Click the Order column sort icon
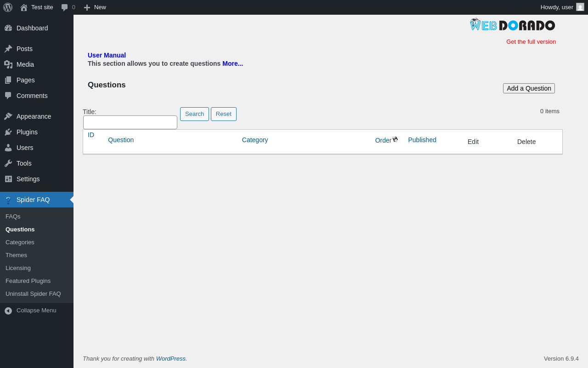 tap(395, 139)
